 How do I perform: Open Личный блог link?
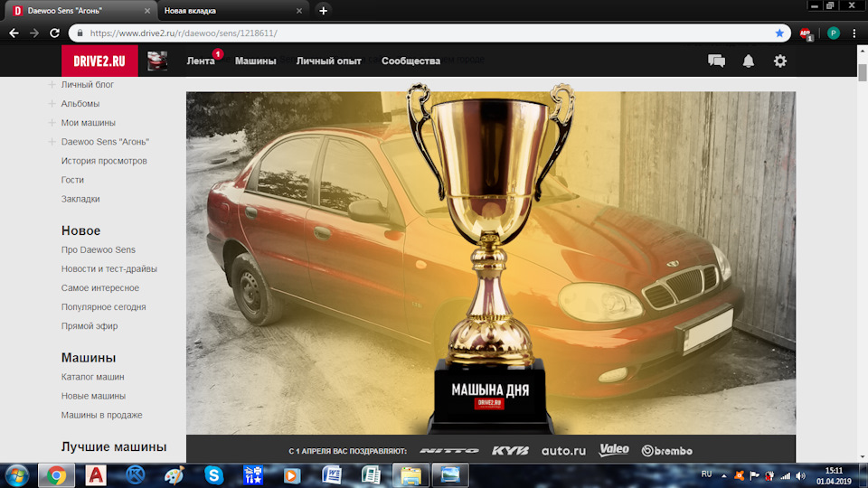click(x=88, y=85)
